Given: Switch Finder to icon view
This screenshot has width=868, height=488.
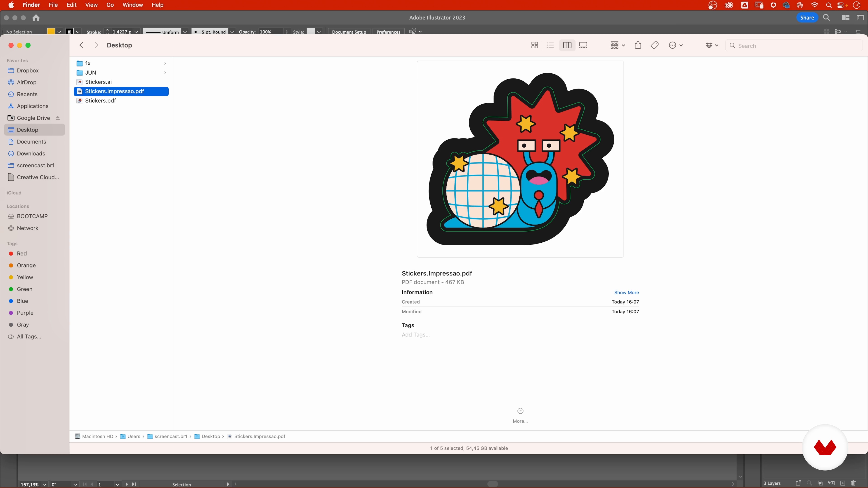Looking at the screenshot, I should (534, 45).
